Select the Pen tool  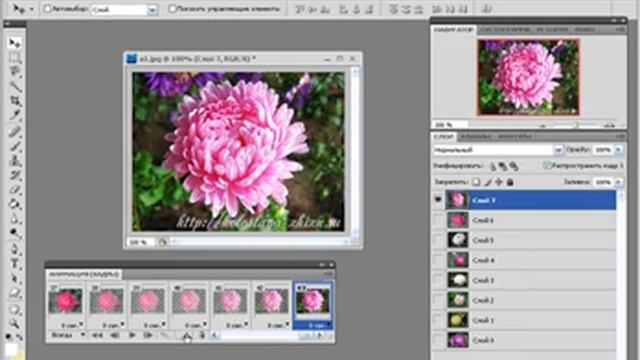pyautogui.click(x=15, y=249)
